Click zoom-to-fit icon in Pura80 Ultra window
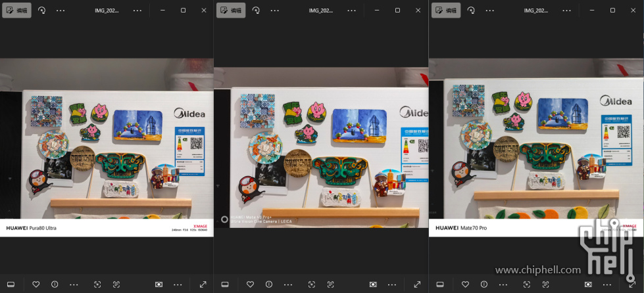The image size is (644, 293). click(159, 284)
